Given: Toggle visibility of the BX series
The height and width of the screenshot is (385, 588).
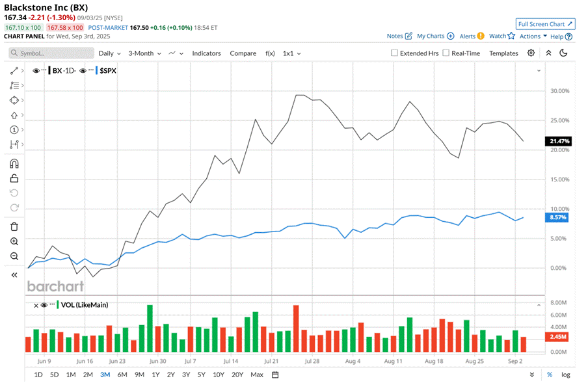Looking at the screenshot, I should 36,70.
